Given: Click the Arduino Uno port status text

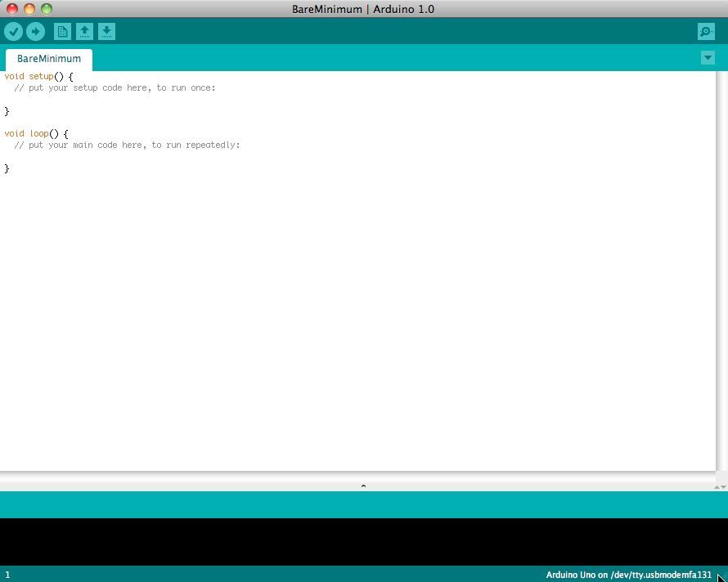Looking at the screenshot, I should 628,575.
